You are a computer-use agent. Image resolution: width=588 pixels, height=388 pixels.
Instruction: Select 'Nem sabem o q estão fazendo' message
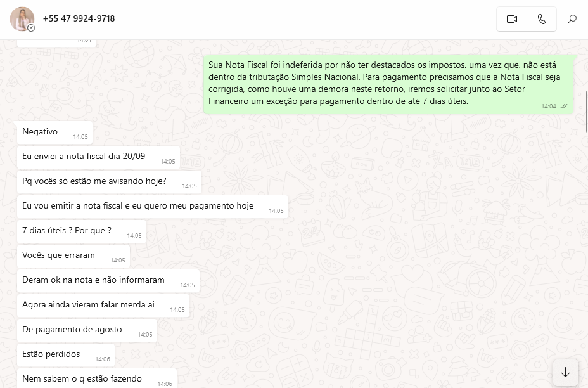pyautogui.click(x=97, y=378)
